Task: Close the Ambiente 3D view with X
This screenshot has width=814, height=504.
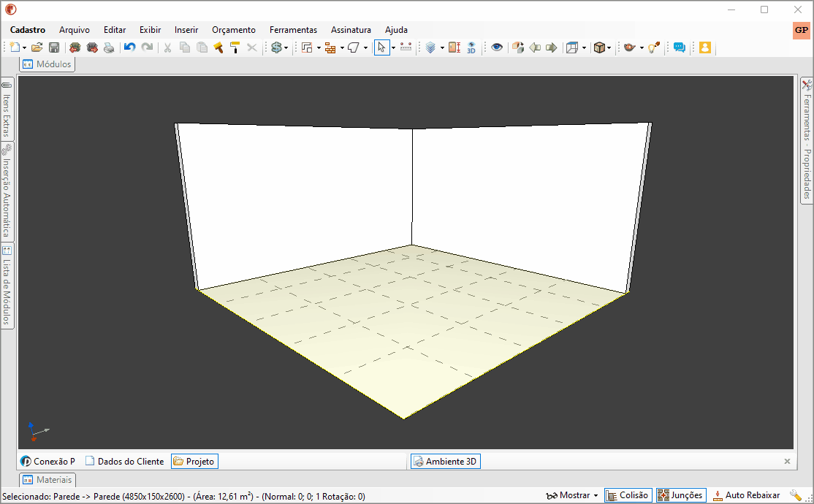Action: 787,462
